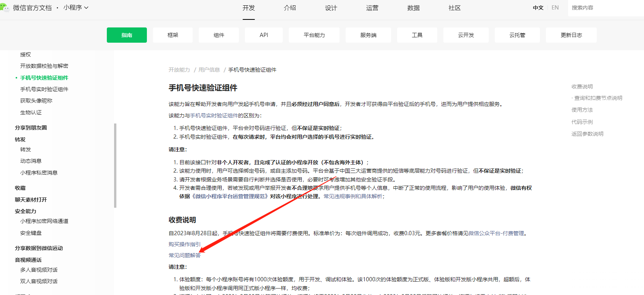Open 手机号快速验证组件 in the sidebar
This screenshot has width=644, height=295.
44,78
